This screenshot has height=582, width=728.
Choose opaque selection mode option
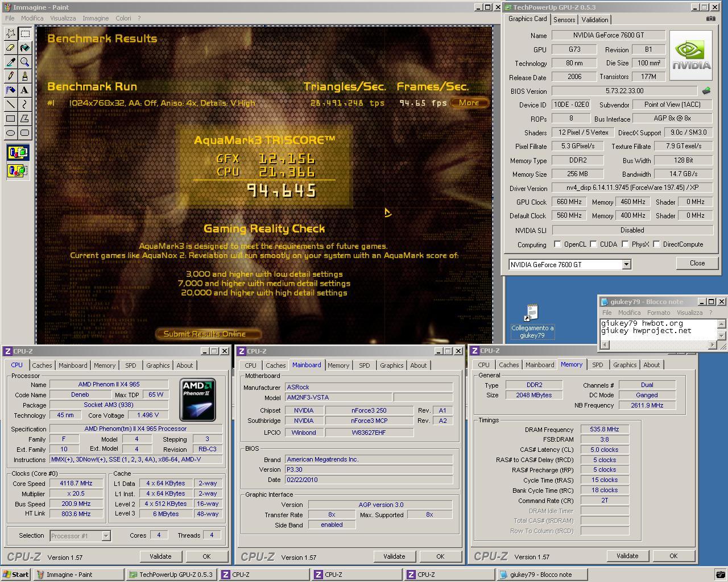[x=18, y=152]
